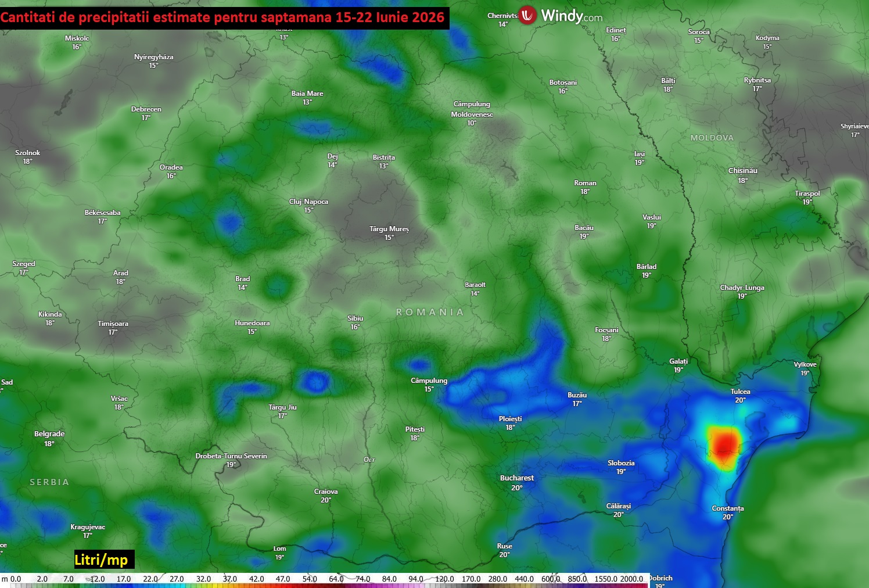
Task: Select the Bistrița city label
Action: pos(383,157)
